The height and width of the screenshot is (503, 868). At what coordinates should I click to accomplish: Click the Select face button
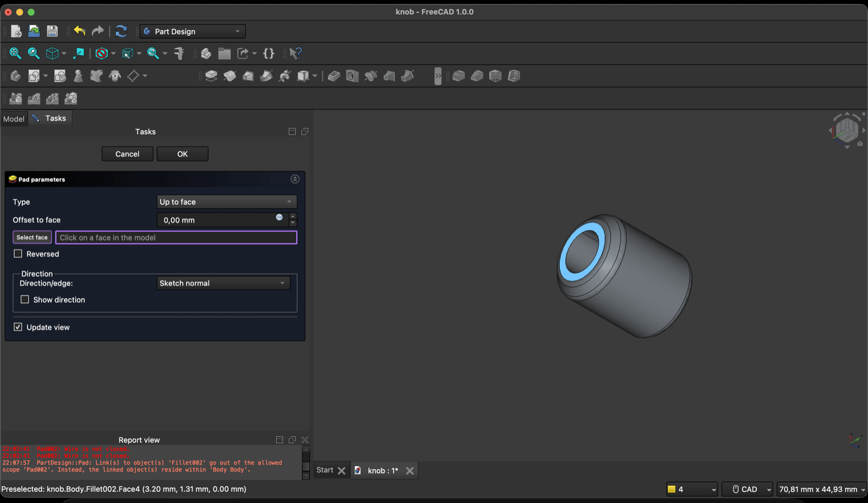coord(32,237)
